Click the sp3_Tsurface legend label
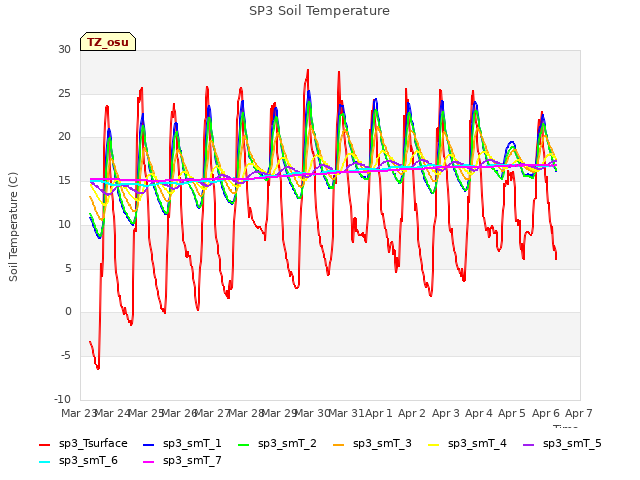 point(93,443)
